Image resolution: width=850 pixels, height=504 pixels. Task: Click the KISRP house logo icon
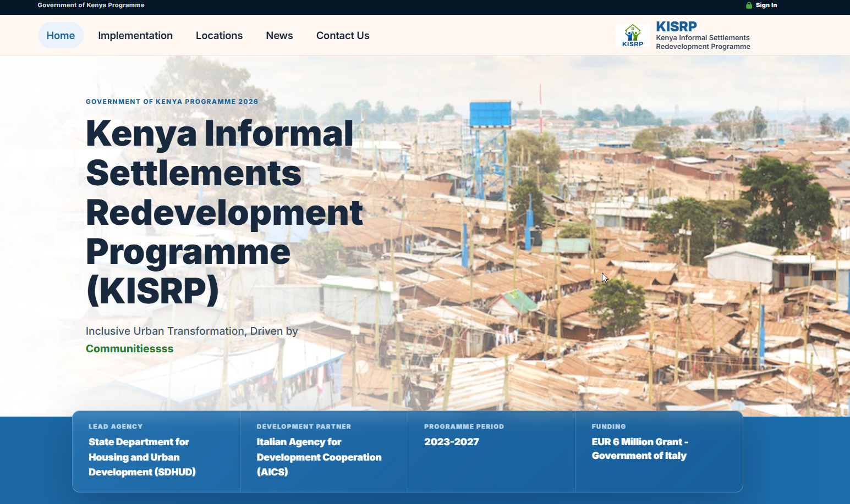coord(633,35)
